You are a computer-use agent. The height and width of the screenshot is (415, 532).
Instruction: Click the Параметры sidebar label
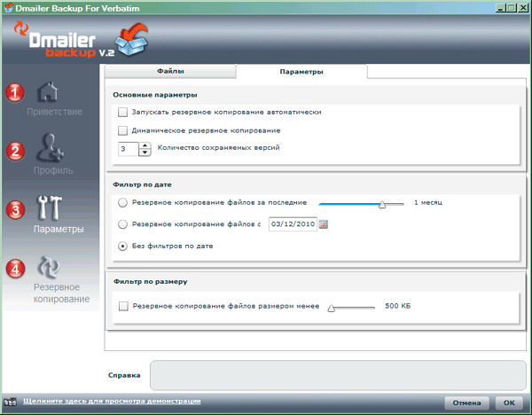pyautogui.click(x=59, y=229)
